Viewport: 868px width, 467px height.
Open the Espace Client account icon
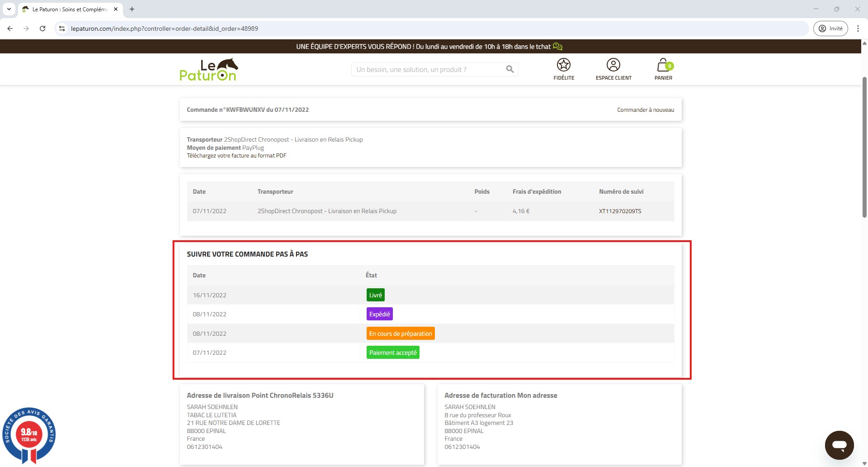pos(613,65)
